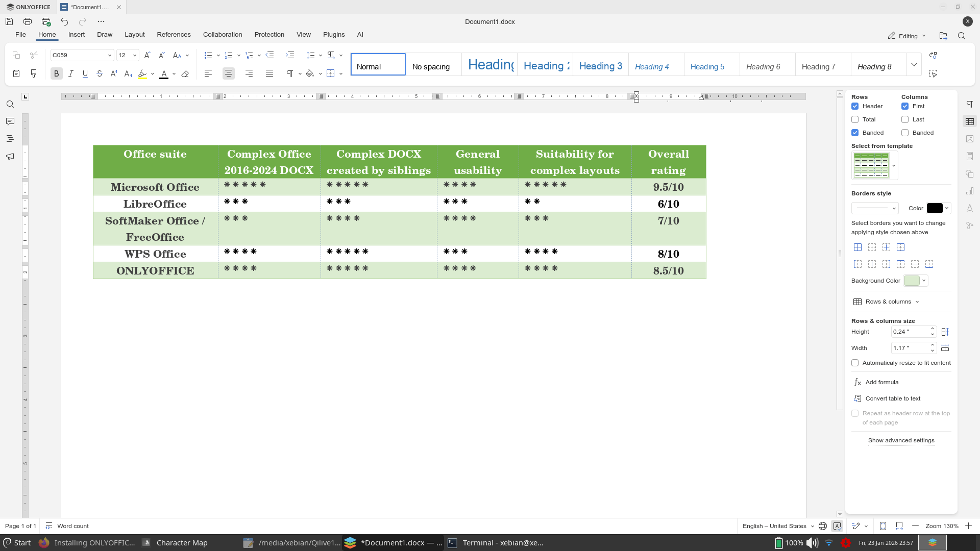Click the justified alignment icon
Image resolution: width=980 pixels, height=551 pixels.
[269, 73]
